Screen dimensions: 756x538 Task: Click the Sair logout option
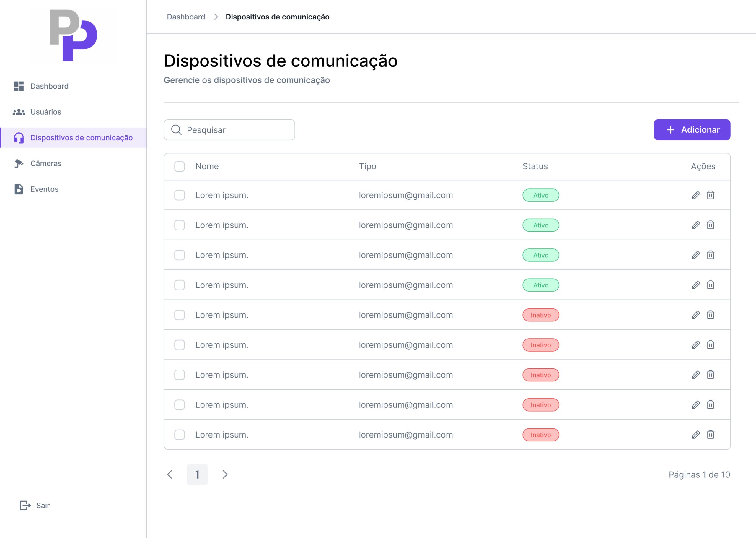43,505
